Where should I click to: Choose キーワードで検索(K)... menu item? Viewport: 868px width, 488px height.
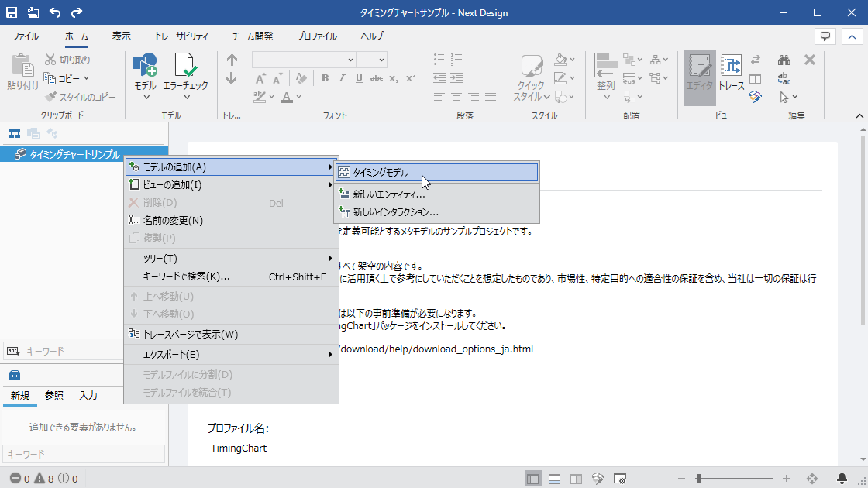click(x=232, y=276)
